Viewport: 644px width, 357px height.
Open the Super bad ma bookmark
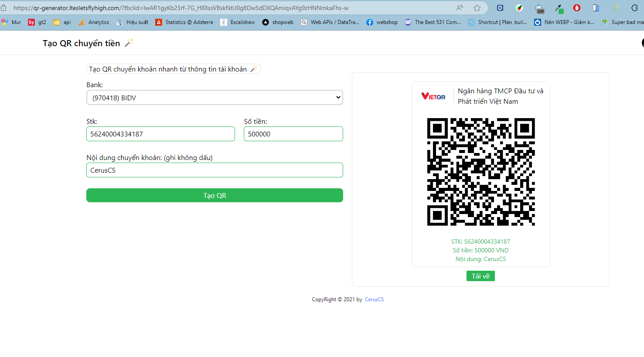point(622,22)
